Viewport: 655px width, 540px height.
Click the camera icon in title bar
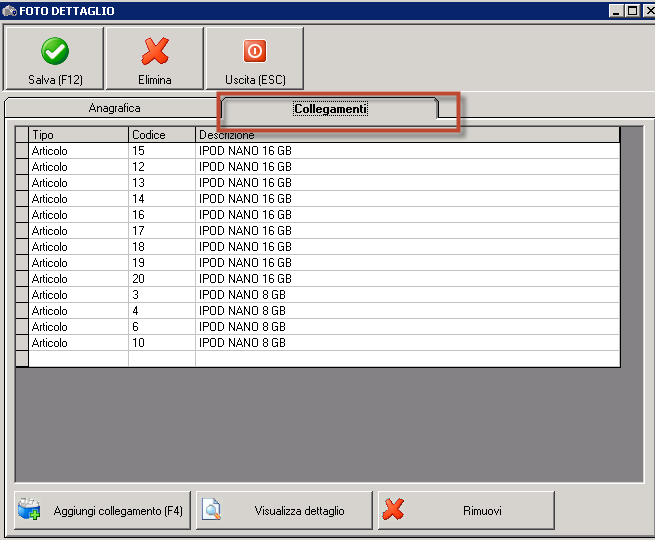[9, 11]
